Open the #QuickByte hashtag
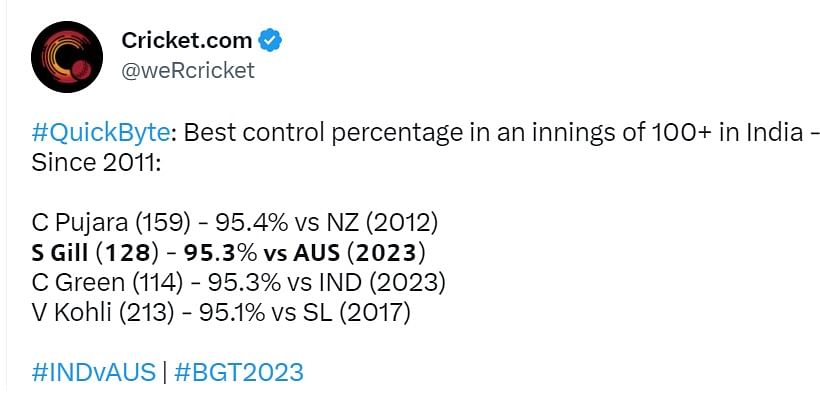Image resolution: width=820 pixels, height=404 pixels. 105,132
